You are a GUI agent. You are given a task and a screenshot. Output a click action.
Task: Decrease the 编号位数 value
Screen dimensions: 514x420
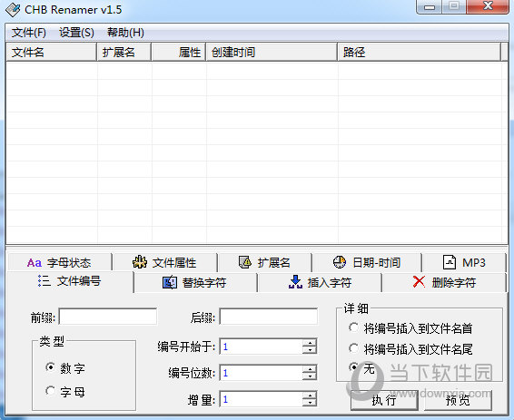(x=310, y=376)
